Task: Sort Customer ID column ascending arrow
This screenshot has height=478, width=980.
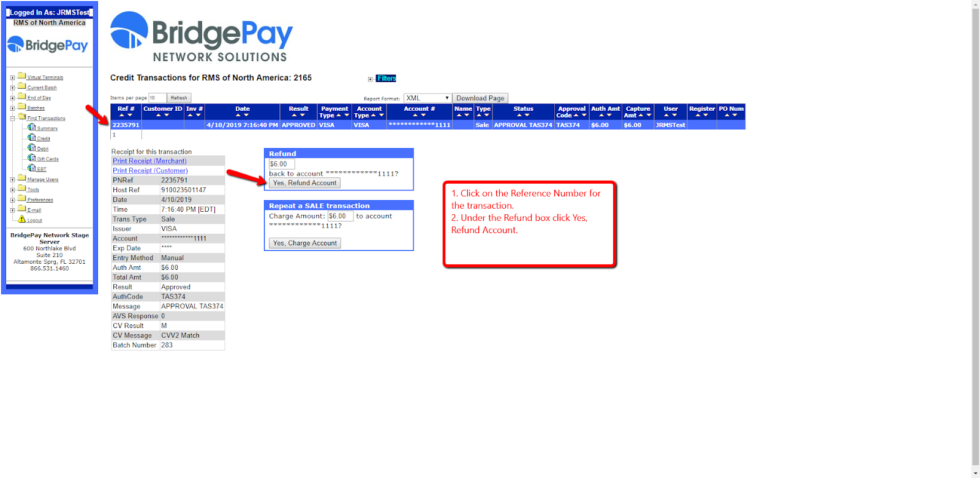Action: [x=159, y=115]
